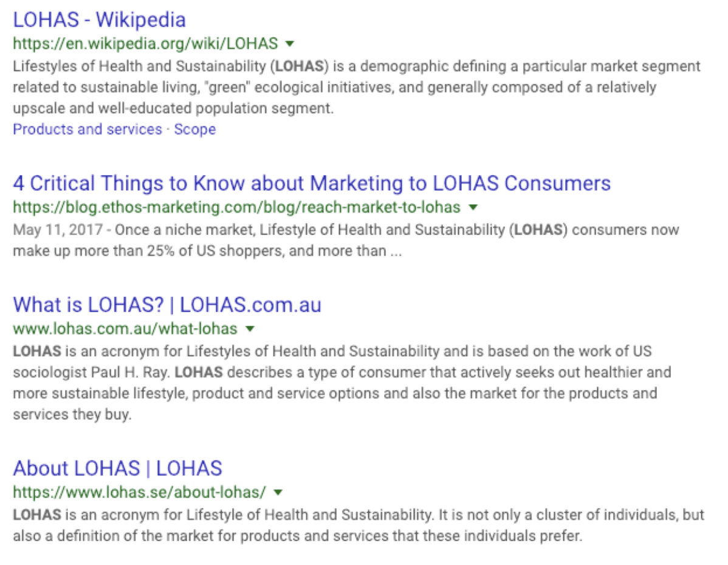Click the Paul H. Ray snippet paragraph
The height and width of the screenshot is (565, 728).
click(x=342, y=383)
